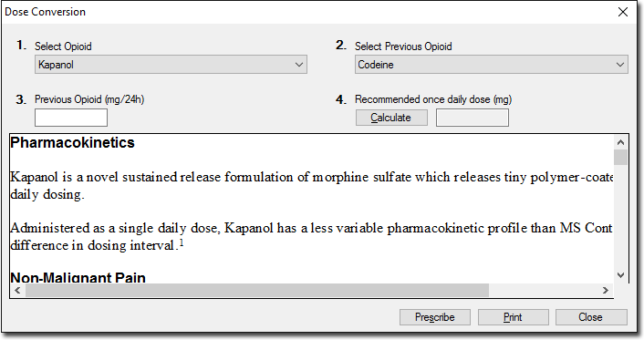Click the Pharmacokinetics heading in text pane
Screen dimensions: 644x340
pos(73,142)
